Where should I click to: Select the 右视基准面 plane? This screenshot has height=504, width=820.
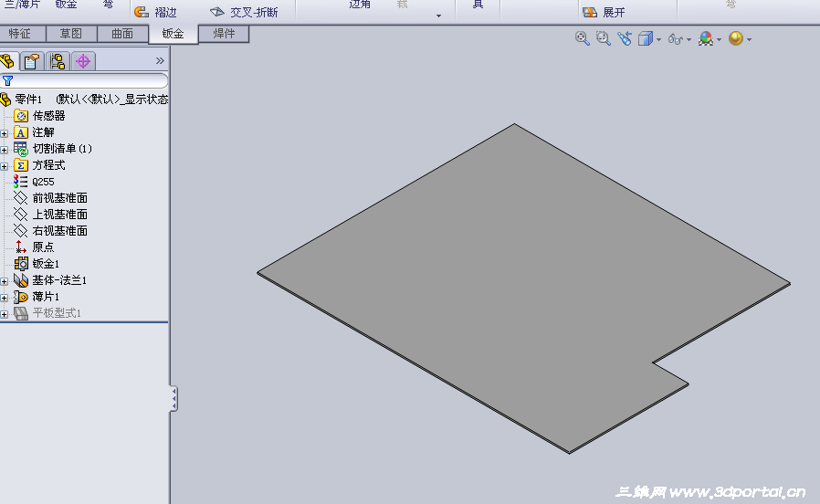(x=59, y=231)
